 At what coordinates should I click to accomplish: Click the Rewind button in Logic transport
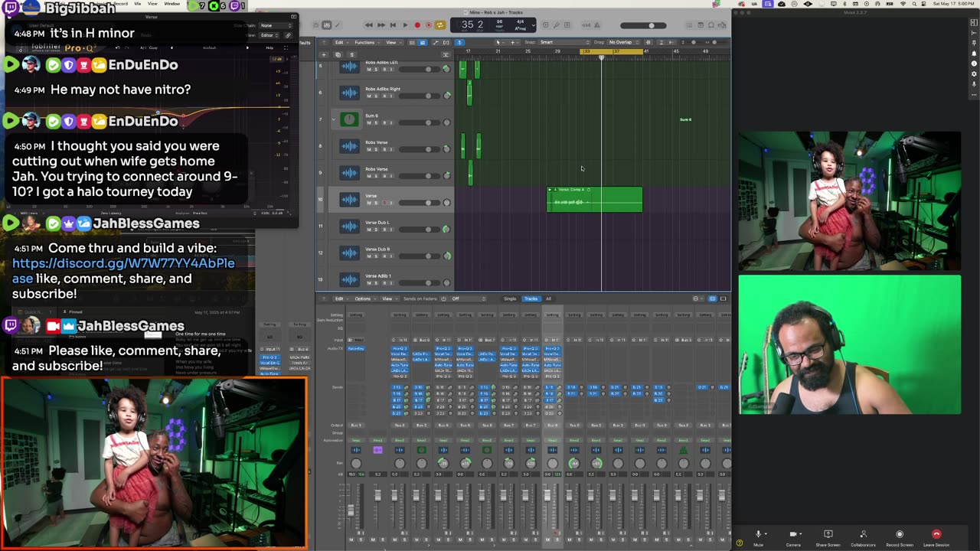pyautogui.click(x=368, y=25)
